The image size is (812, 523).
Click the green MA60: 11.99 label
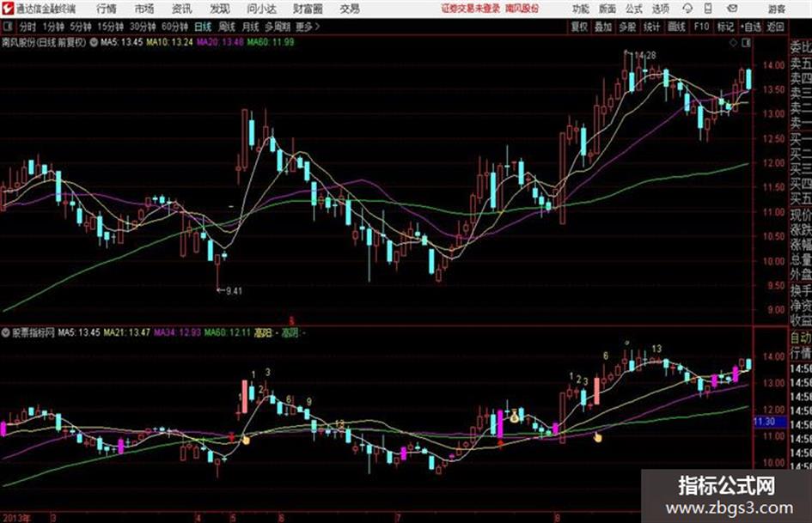coord(271,42)
